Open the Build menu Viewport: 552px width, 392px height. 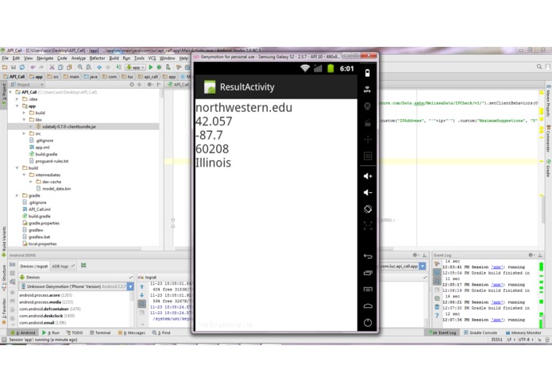point(114,58)
